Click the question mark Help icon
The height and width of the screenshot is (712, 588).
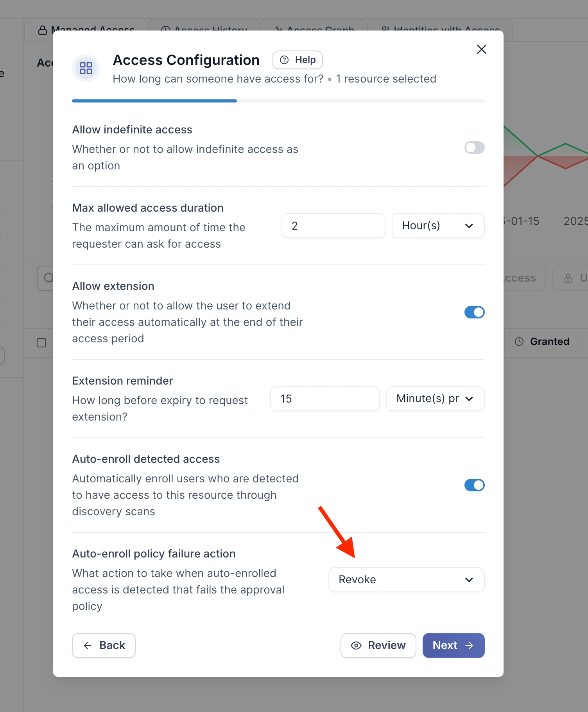tap(285, 60)
